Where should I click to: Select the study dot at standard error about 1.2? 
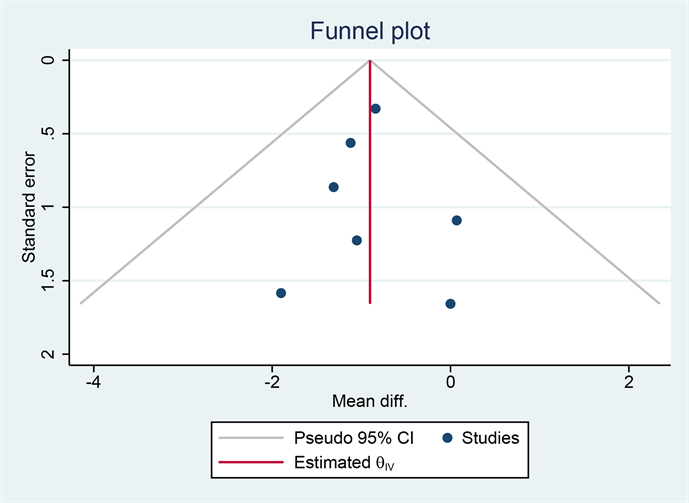point(357,240)
